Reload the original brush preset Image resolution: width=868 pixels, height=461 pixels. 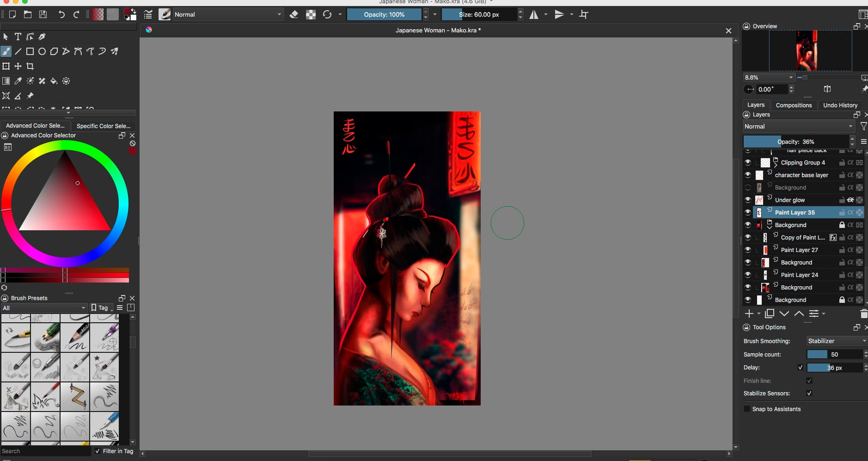(x=327, y=14)
